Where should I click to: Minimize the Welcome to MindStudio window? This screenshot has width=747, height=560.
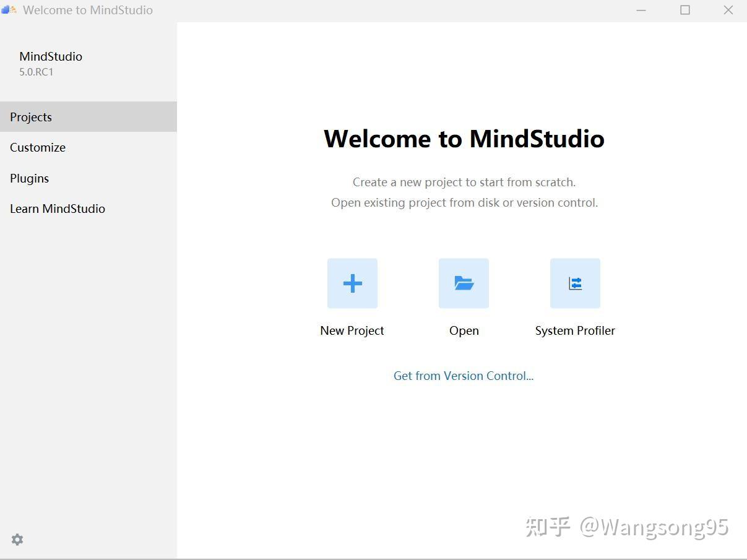point(641,10)
